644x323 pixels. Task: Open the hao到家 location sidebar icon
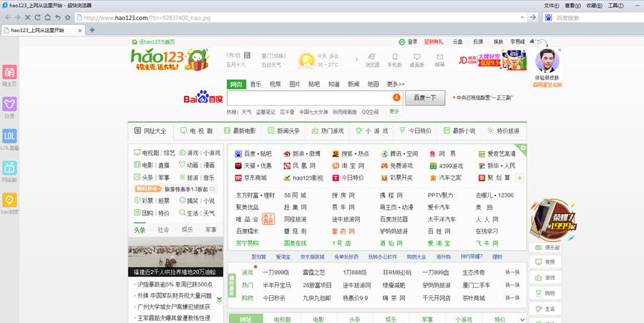9,200
